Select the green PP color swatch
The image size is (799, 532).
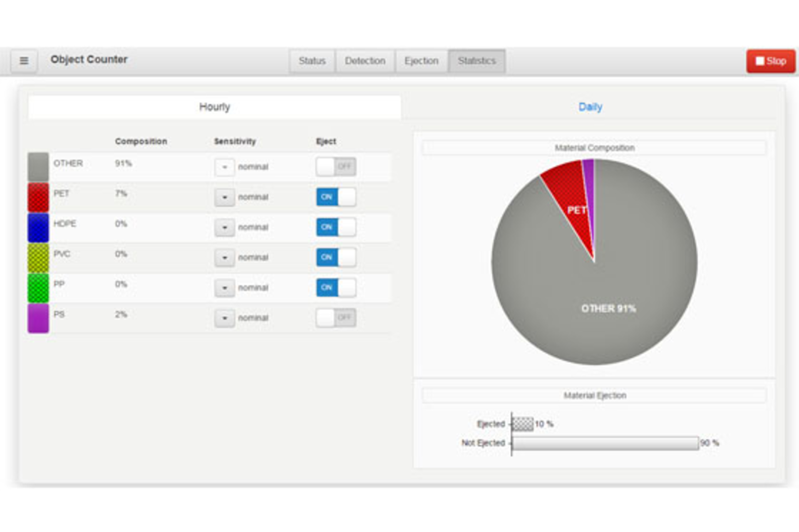coord(38,288)
